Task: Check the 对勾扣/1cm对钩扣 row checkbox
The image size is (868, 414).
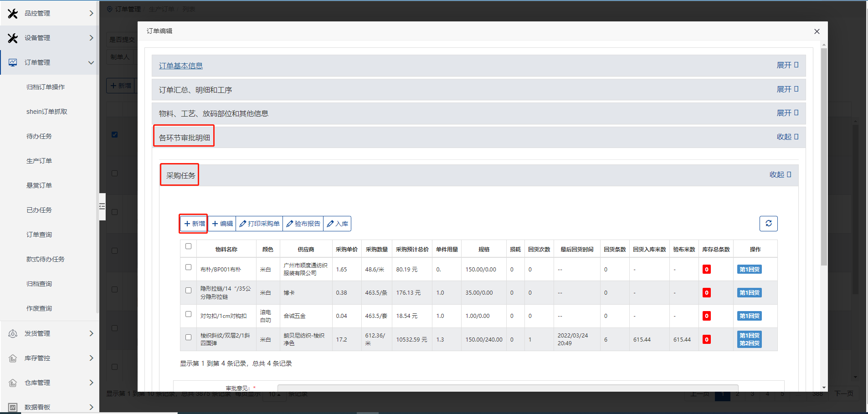Action: pyautogui.click(x=188, y=314)
